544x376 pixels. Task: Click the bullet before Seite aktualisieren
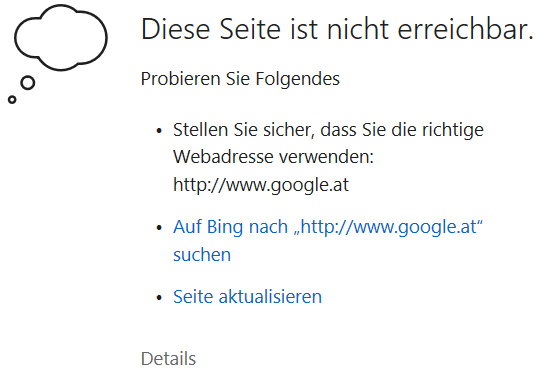(159, 298)
